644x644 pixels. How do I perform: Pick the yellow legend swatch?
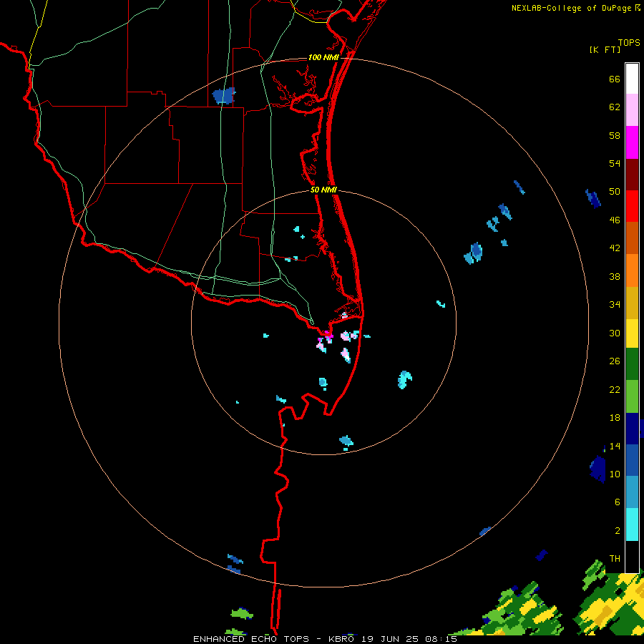tap(632, 333)
